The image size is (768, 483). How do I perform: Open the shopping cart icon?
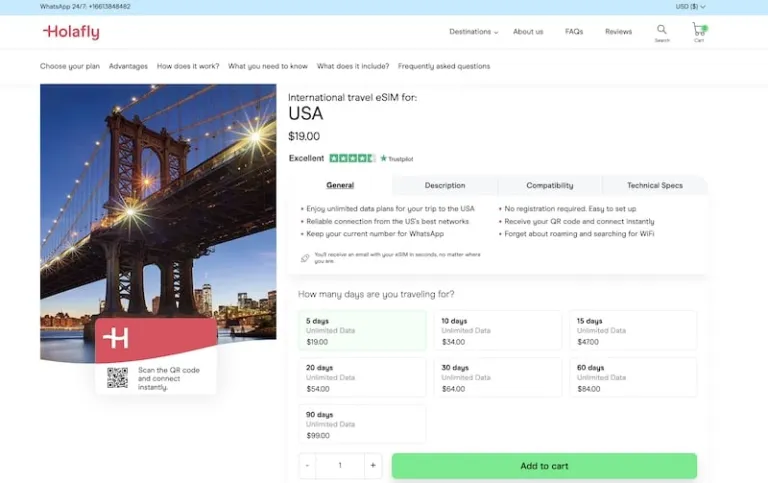pyautogui.click(x=698, y=30)
